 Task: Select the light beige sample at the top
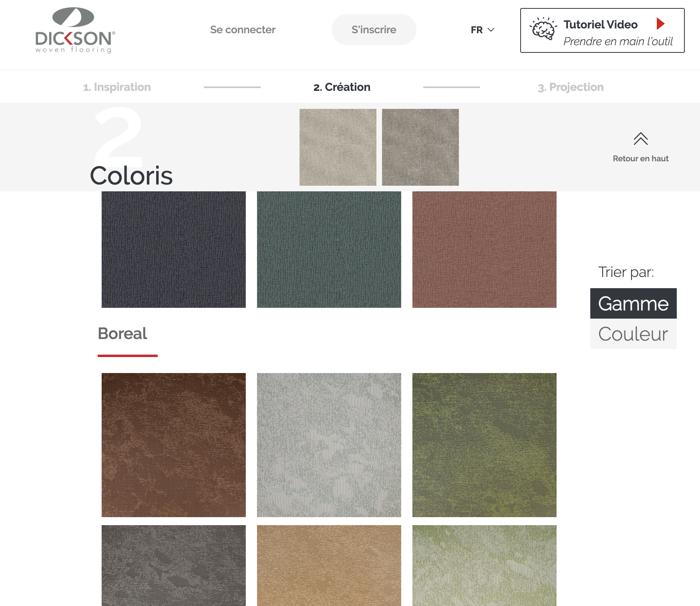click(x=338, y=147)
